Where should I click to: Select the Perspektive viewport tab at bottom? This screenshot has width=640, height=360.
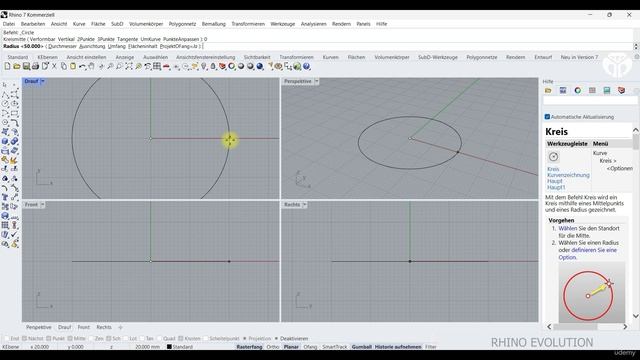38,327
